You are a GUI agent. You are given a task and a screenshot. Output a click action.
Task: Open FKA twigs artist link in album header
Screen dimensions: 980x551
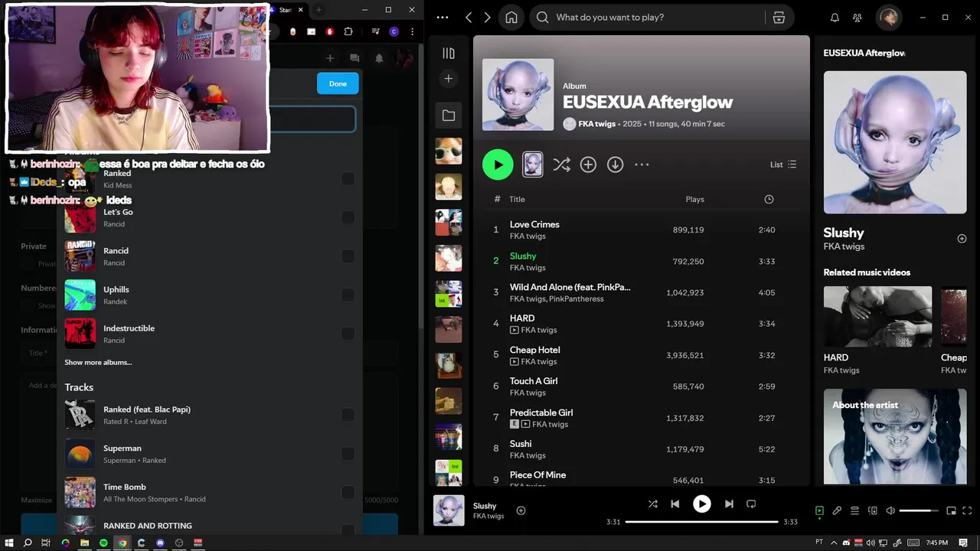596,123
